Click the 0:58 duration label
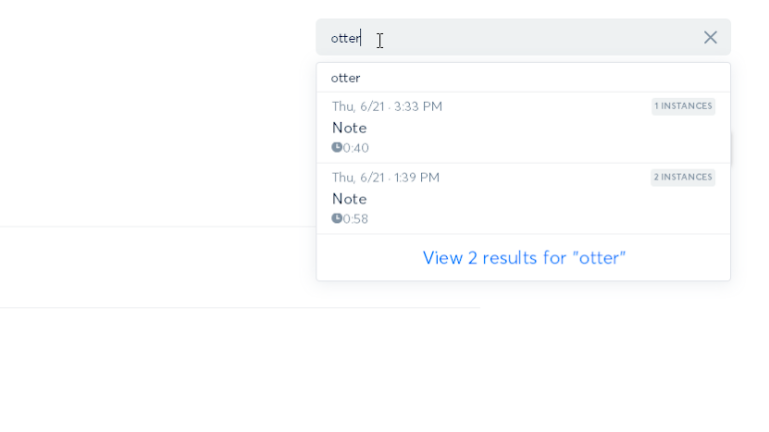Image resolution: width=769 pixels, height=432 pixels. [x=357, y=219]
